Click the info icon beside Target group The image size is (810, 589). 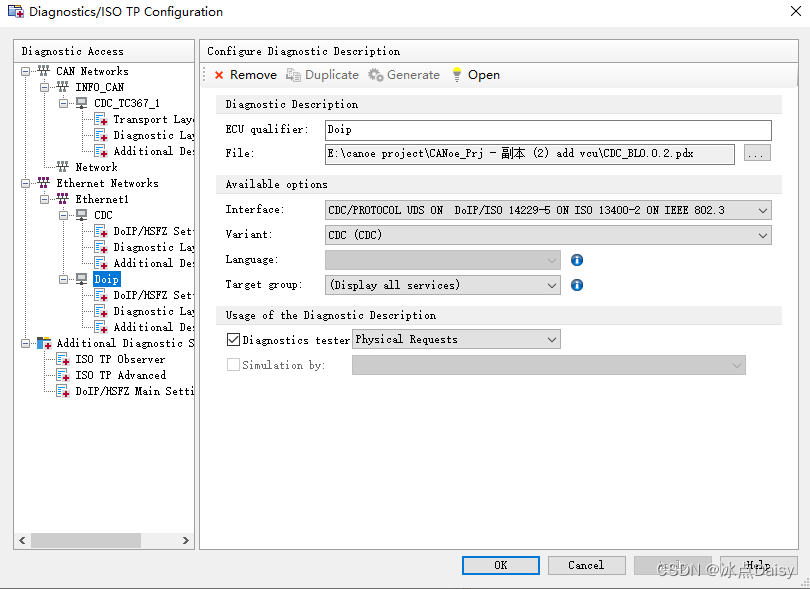(577, 284)
